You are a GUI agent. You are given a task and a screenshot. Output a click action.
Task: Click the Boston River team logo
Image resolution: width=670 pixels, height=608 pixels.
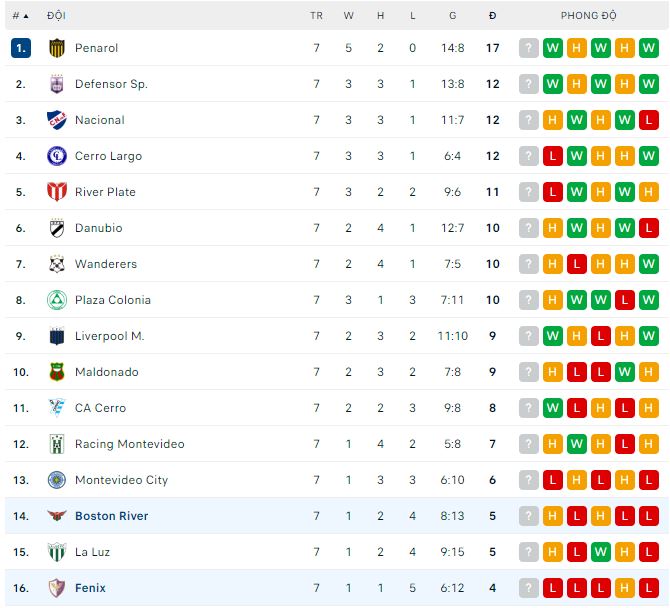coord(56,516)
